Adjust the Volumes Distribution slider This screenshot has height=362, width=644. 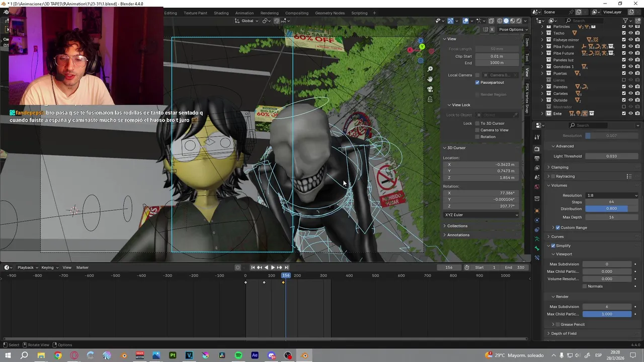[x=611, y=209]
